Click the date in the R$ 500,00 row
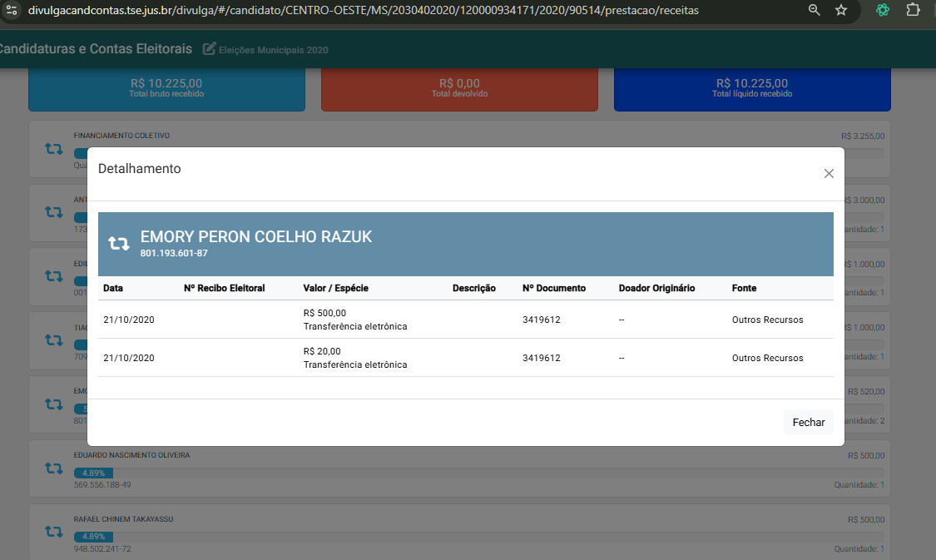The width and height of the screenshot is (936, 560). (129, 320)
